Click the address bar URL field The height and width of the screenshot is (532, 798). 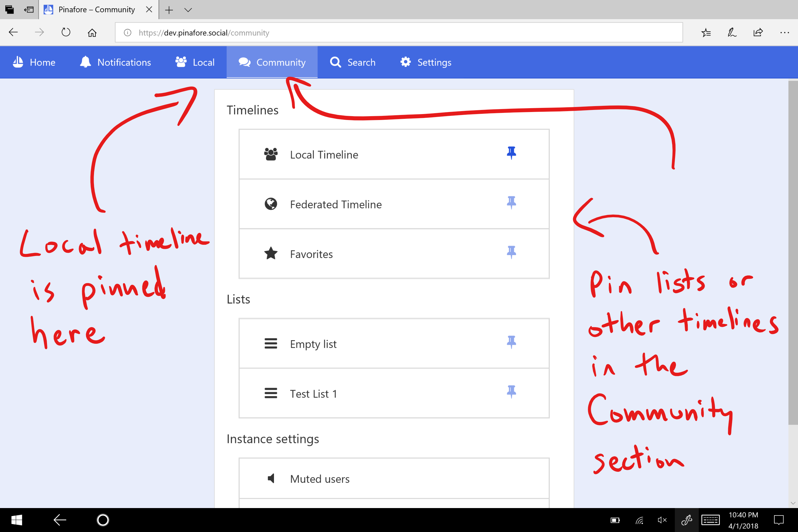point(339,33)
